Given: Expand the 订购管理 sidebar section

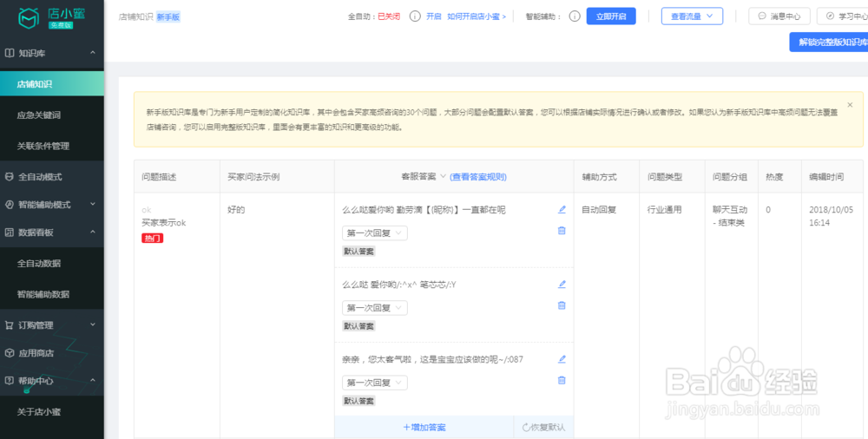Looking at the screenshot, I should 93,324.
